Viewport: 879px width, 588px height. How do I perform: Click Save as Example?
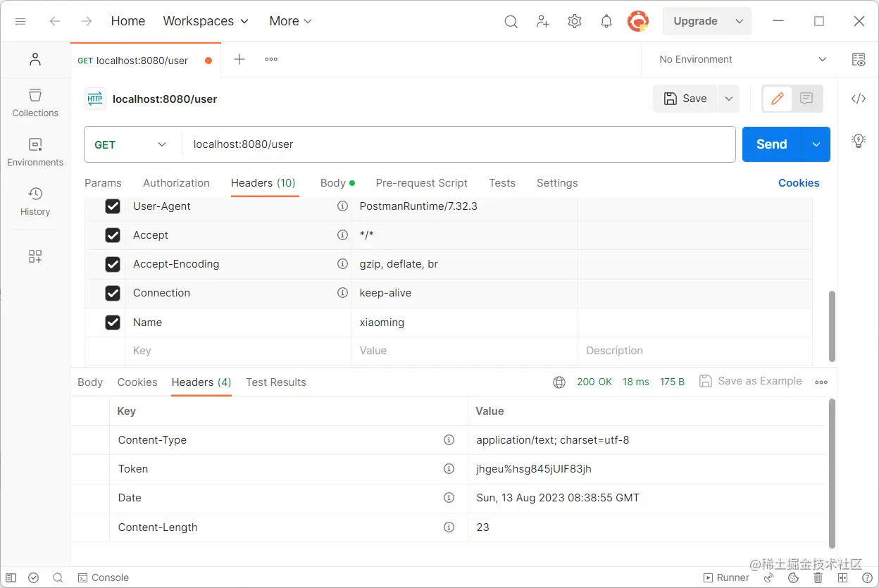point(751,381)
